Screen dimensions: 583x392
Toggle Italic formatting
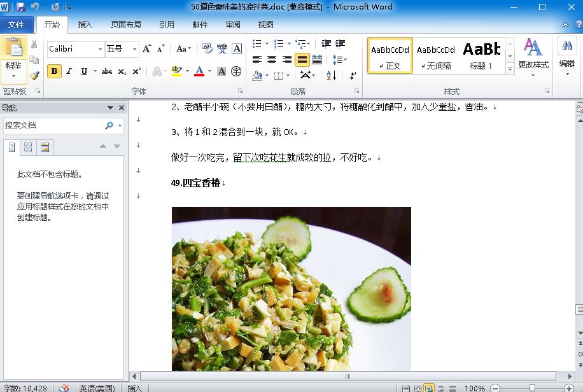[x=69, y=71]
